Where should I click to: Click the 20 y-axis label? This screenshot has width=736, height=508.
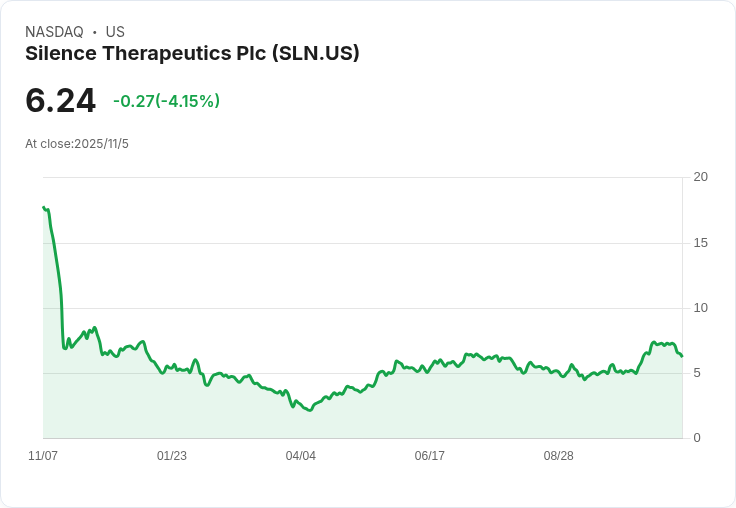tap(700, 177)
